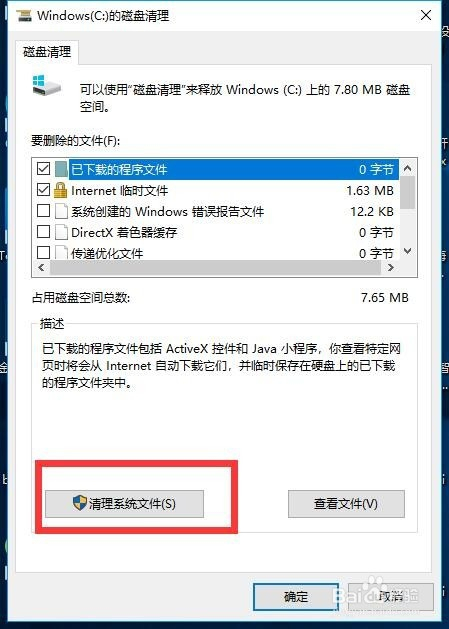The height and width of the screenshot is (629, 449).
Task: Uncheck the 已下载的程序文件 checkbox
Action: pyautogui.click(x=43, y=168)
